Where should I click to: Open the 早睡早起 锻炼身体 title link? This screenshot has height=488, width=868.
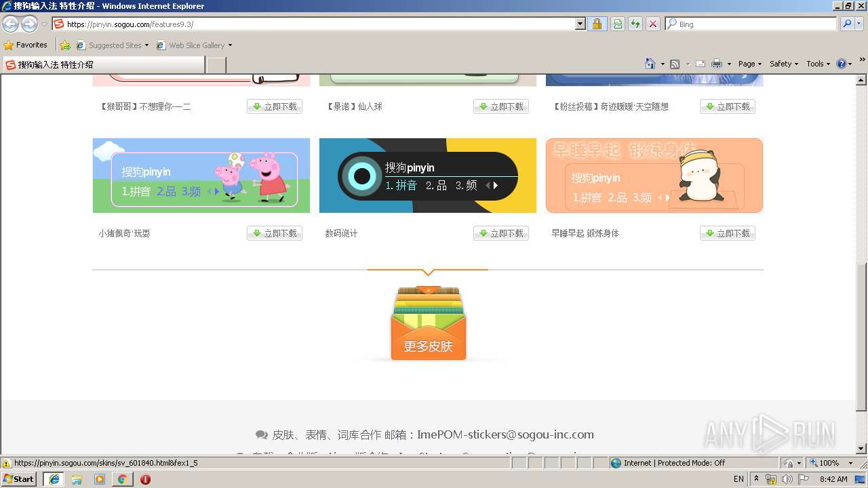click(x=585, y=233)
